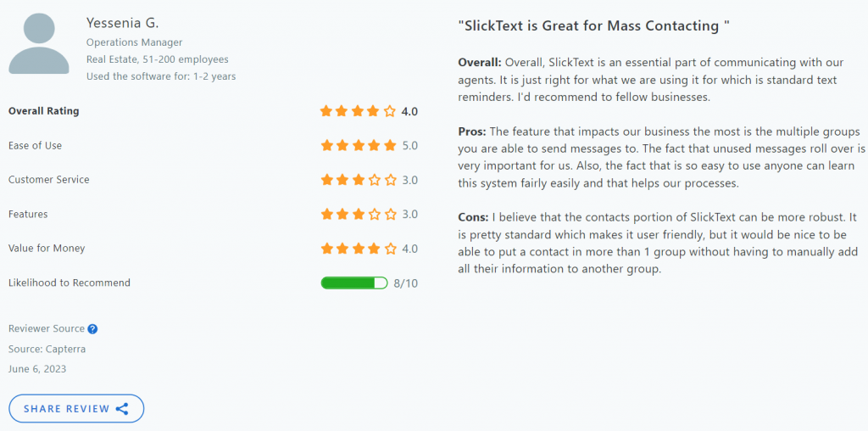Click the Operations Manager job title
Image resolution: width=868 pixels, height=431 pixels.
coord(135,42)
